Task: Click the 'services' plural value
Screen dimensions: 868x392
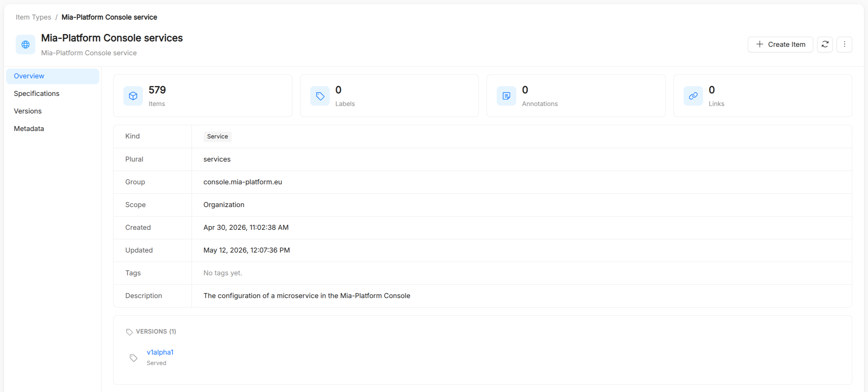Action: (217, 159)
